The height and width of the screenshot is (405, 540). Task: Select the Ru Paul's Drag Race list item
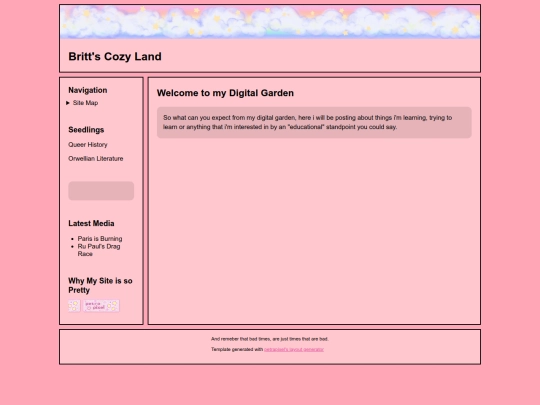click(99, 250)
